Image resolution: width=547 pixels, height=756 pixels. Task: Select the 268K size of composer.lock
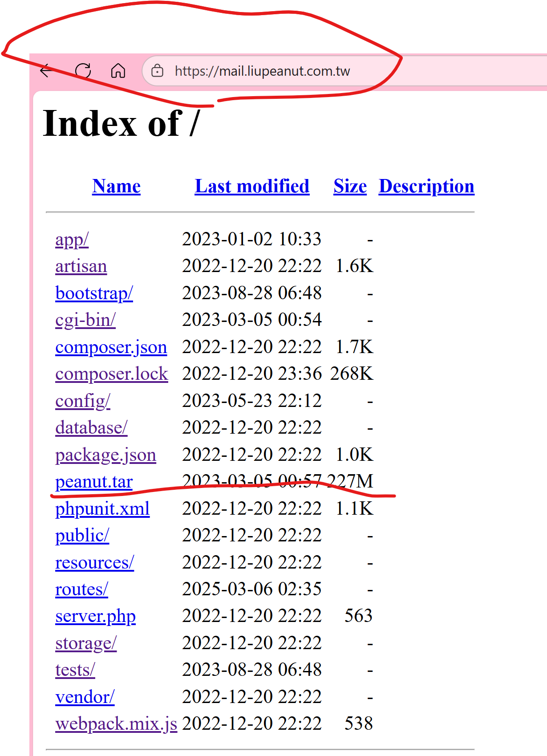point(352,374)
